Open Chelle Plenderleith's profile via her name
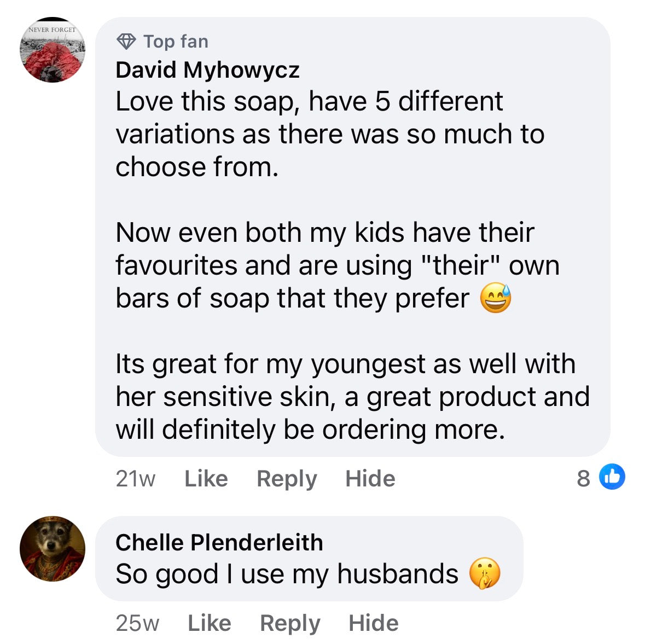 tap(219, 542)
